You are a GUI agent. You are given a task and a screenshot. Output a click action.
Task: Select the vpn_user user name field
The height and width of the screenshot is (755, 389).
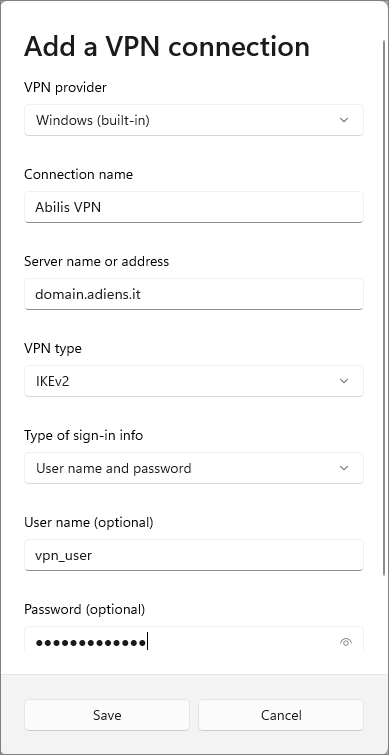click(194, 555)
